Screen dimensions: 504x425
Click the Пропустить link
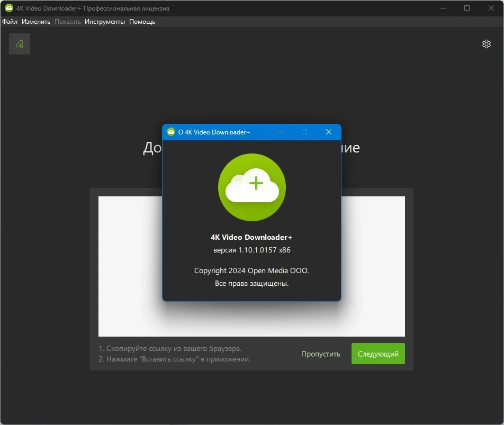point(320,354)
